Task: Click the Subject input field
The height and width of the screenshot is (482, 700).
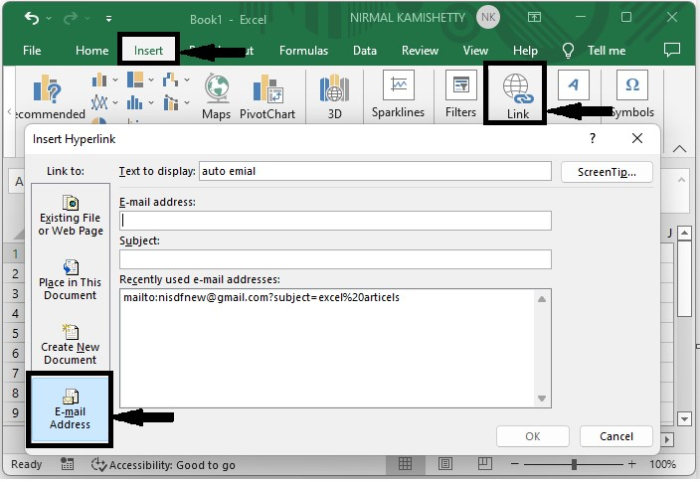Action: (335, 259)
